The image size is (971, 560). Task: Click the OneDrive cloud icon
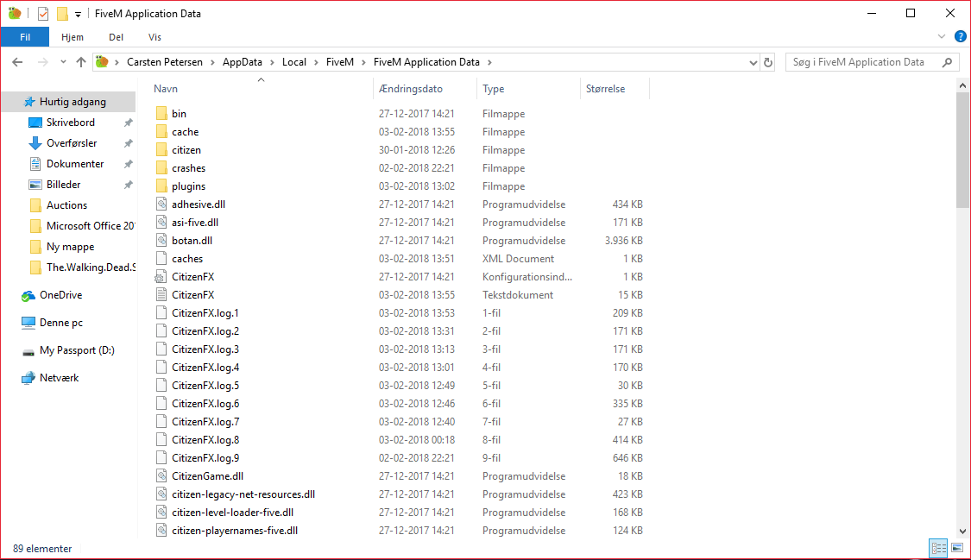[x=28, y=296]
